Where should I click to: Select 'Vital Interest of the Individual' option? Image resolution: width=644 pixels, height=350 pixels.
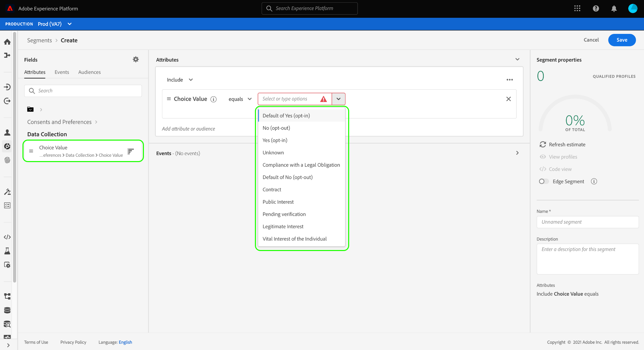tap(302, 239)
